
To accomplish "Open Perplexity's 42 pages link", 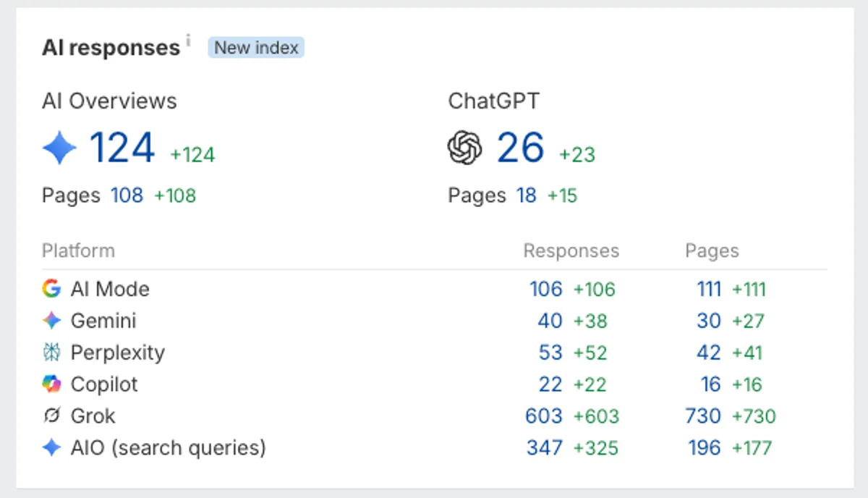I will [709, 353].
